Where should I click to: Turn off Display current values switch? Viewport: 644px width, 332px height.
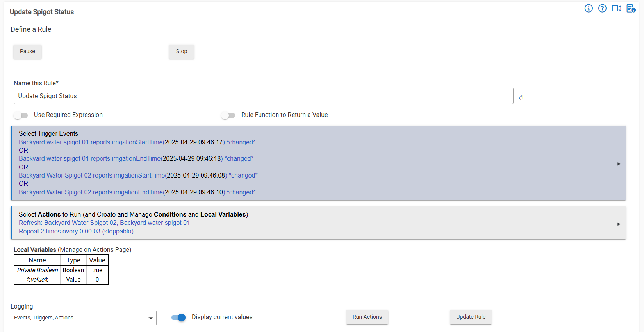pyautogui.click(x=178, y=318)
